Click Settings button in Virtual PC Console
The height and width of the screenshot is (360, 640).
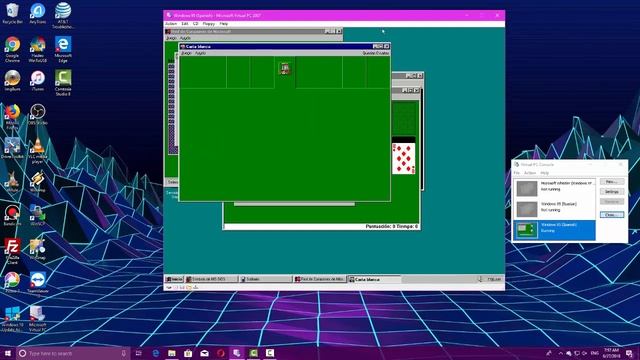(611, 192)
